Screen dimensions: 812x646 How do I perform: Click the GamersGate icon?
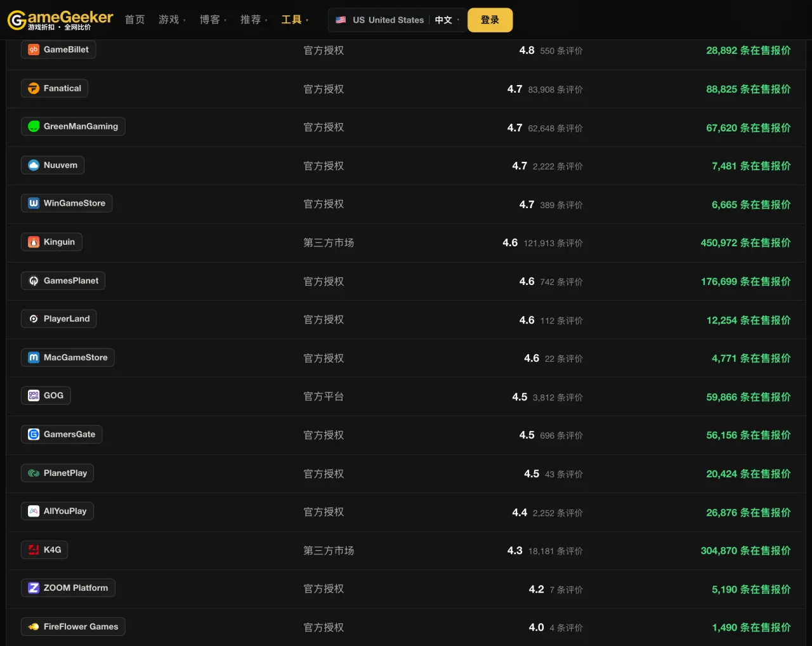[x=34, y=434]
